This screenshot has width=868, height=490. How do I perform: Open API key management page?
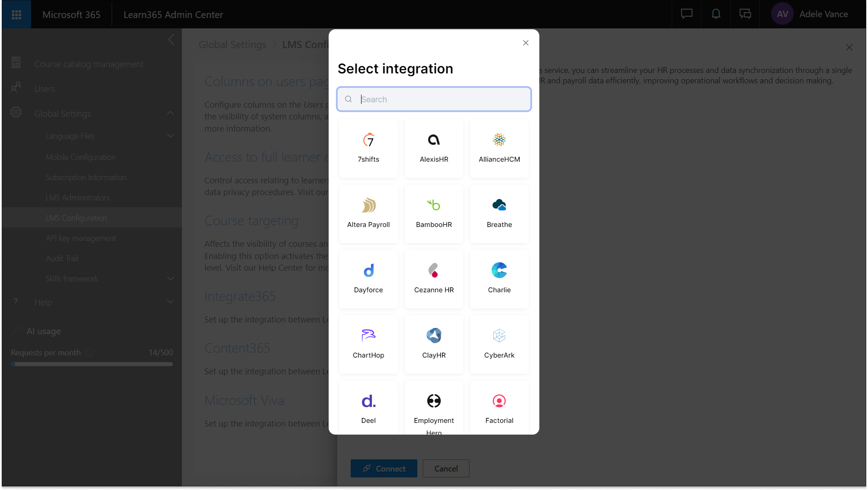coord(81,238)
